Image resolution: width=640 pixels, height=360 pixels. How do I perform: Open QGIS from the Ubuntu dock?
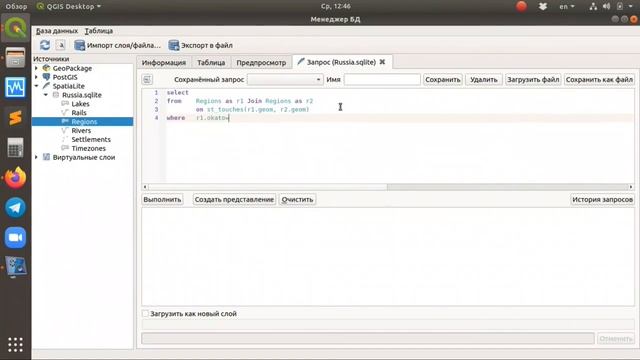pyautogui.click(x=16, y=28)
